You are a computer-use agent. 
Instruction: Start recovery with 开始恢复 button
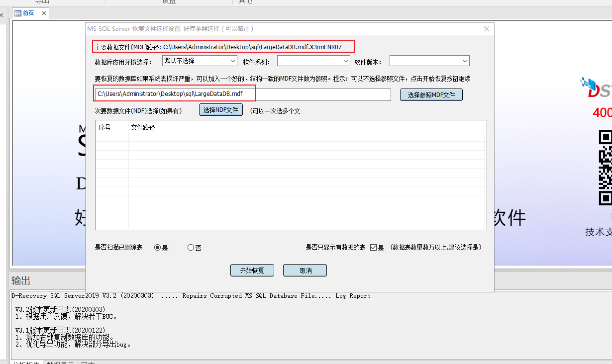pos(252,271)
